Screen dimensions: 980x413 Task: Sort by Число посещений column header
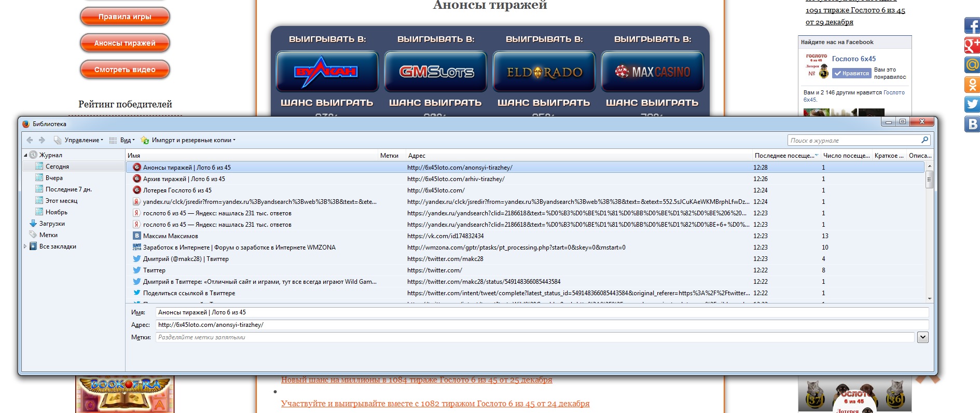(x=846, y=156)
